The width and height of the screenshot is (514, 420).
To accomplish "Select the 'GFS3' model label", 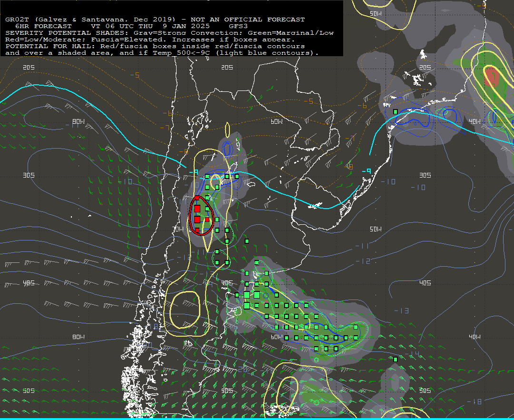I will 238,26.
